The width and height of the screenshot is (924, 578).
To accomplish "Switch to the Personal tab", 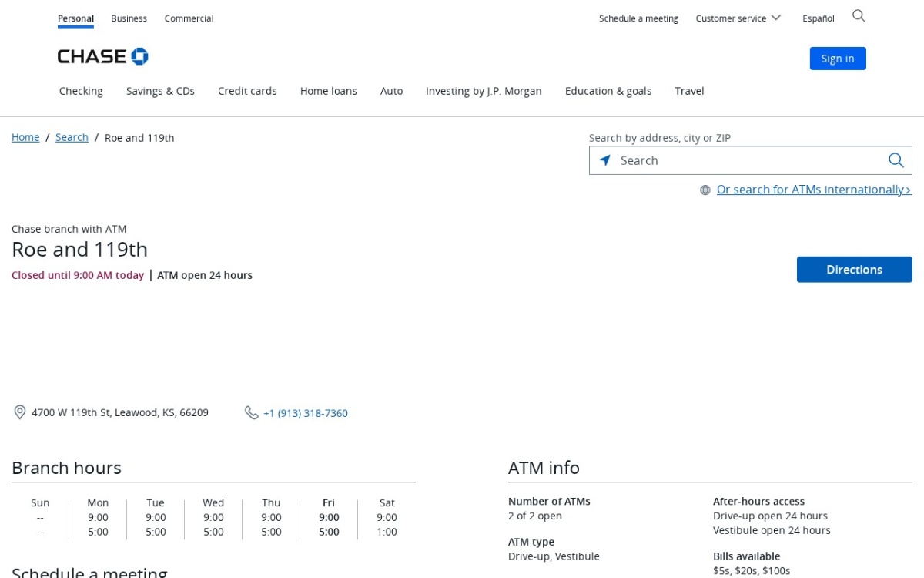I will pyautogui.click(x=75, y=18).
